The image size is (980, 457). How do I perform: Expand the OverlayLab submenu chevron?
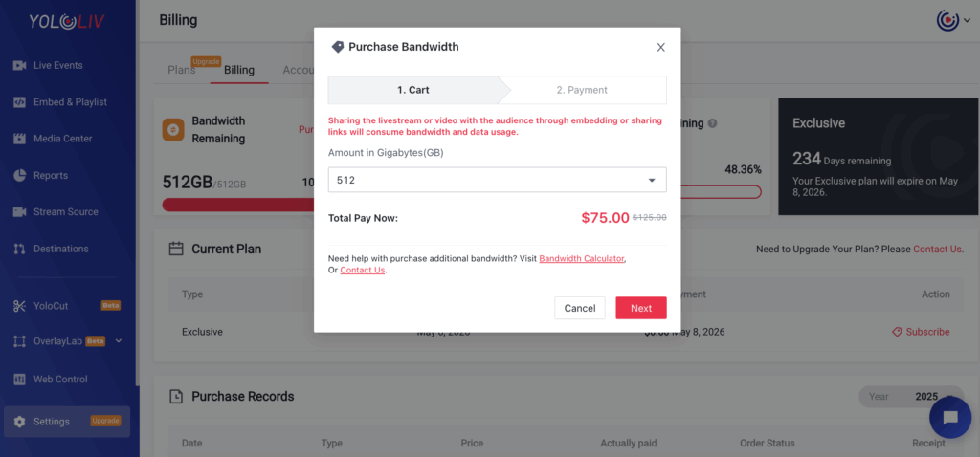(119, 341)
